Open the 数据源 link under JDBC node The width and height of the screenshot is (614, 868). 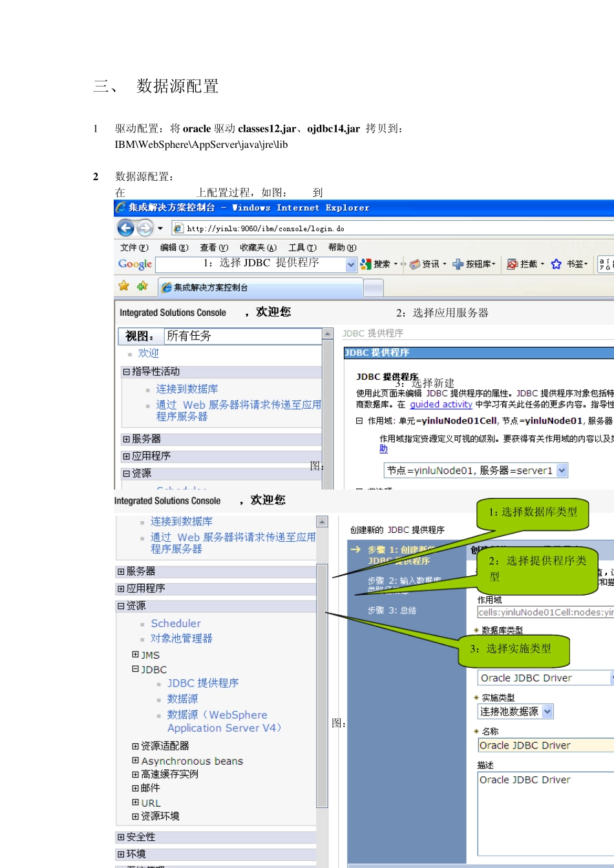(183, 699)
